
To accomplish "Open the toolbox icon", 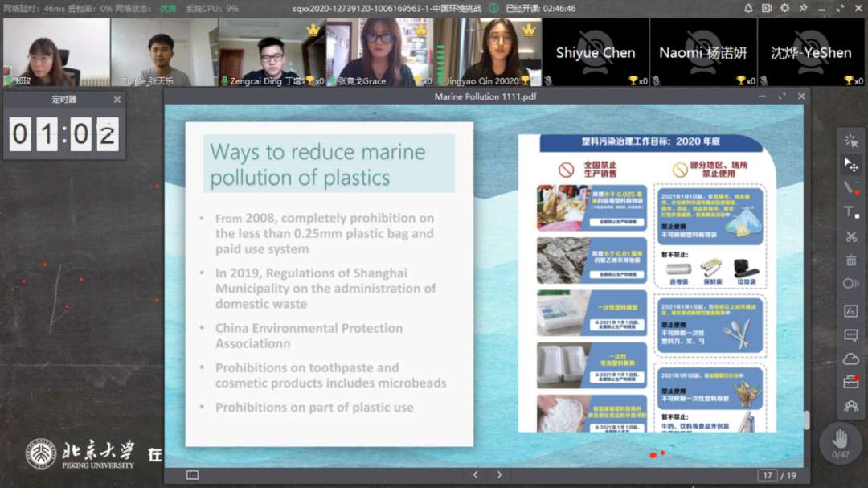I will [850, 383].
